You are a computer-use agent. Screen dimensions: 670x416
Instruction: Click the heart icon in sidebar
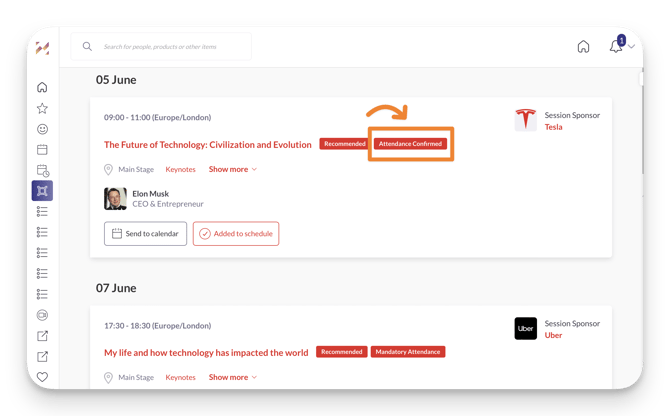pos(42,377)
